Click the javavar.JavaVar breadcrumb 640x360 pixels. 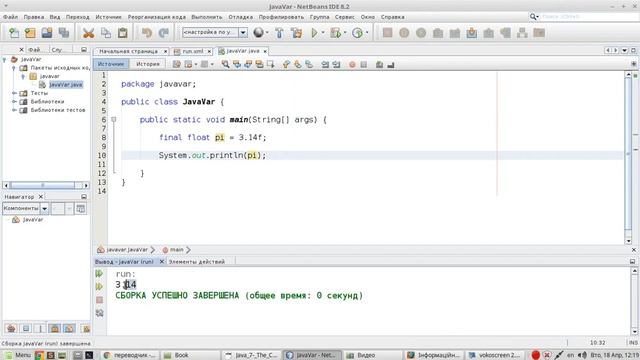click(127, 249)
